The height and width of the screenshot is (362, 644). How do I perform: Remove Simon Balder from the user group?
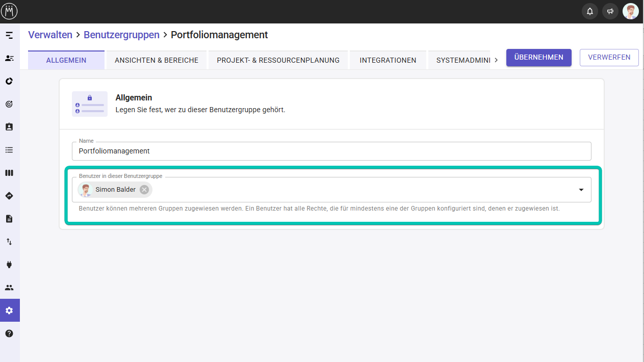point(144,190)
